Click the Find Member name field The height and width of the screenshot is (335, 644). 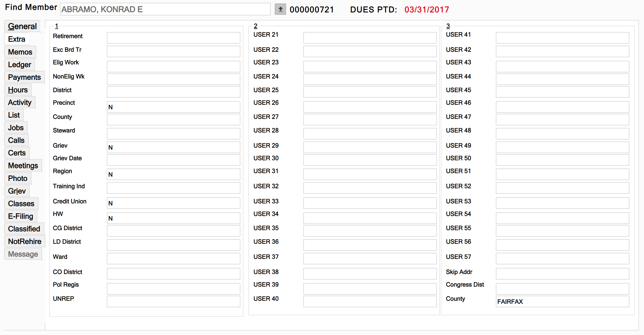tap(165, 10)
